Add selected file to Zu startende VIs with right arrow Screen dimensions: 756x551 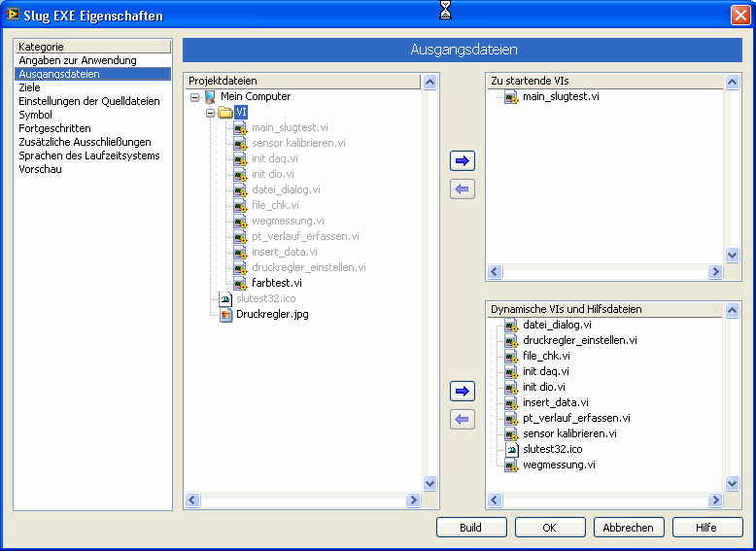[x=463, y=161]
